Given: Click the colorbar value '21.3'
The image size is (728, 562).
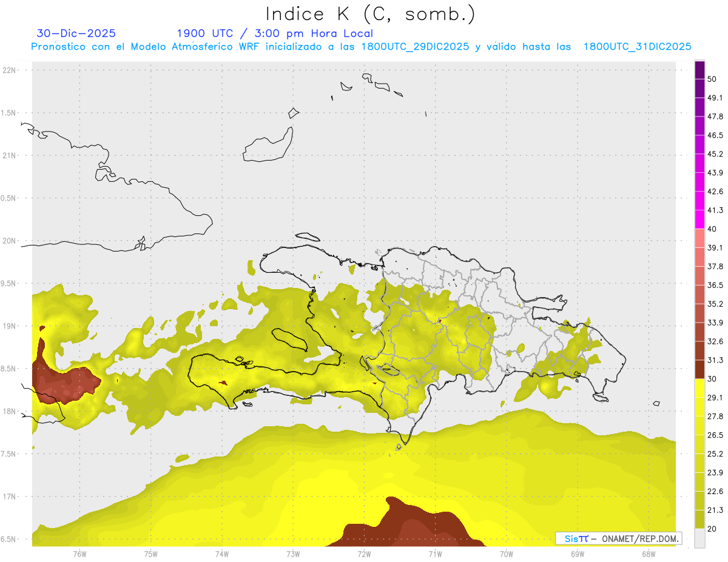Looking at the screenshot, I should (x=715, y=510).
